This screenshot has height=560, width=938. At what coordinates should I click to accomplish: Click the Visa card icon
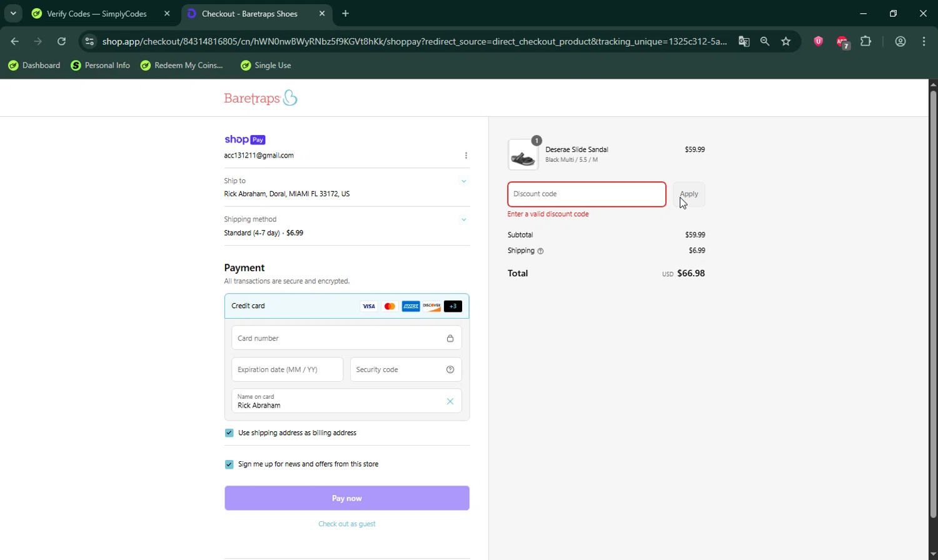click(x=369, y=306)
